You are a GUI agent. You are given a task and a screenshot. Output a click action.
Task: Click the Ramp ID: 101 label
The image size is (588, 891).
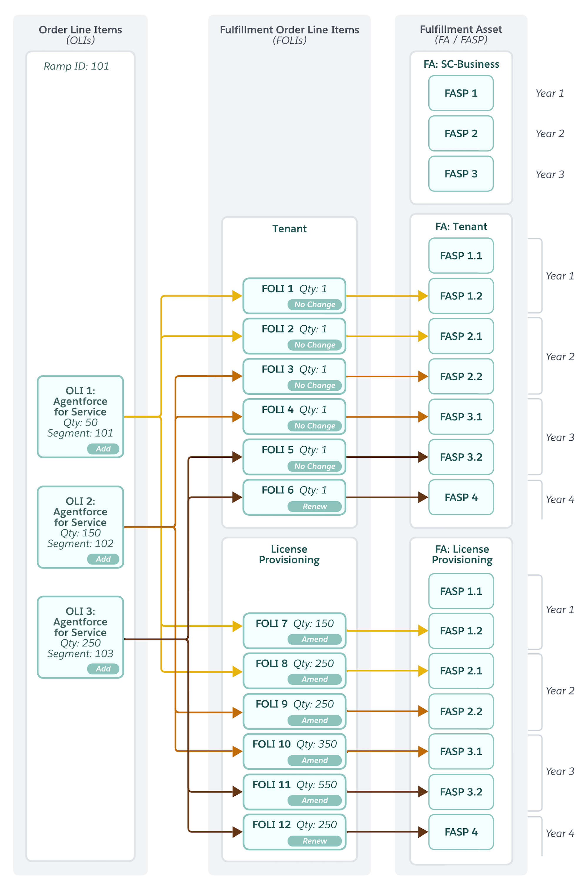pos(76,66)
